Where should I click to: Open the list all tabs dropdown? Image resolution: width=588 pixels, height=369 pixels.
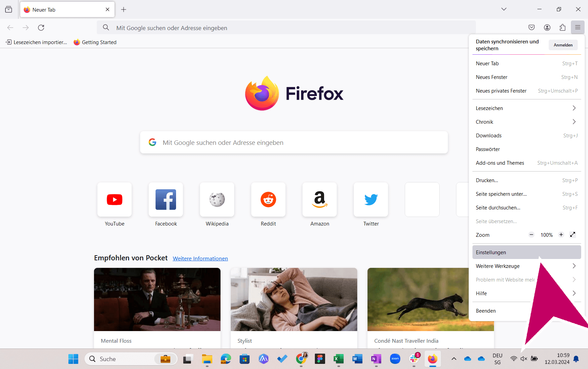click(x=504, y=9)
